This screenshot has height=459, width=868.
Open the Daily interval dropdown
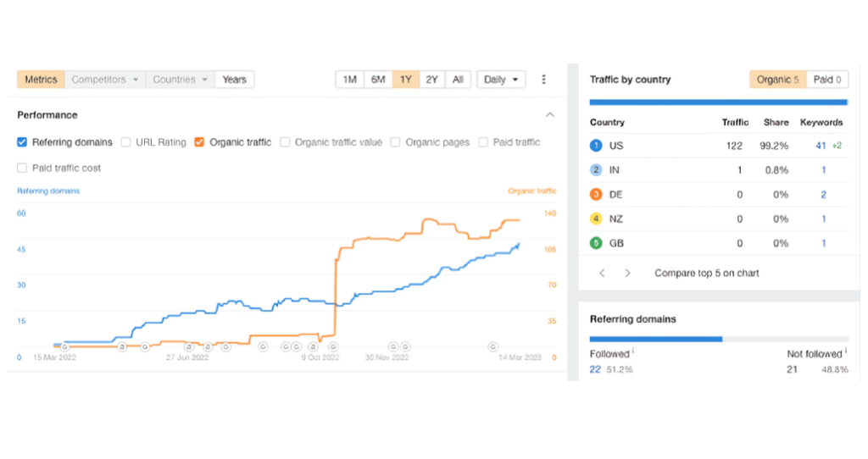[501, 80]
